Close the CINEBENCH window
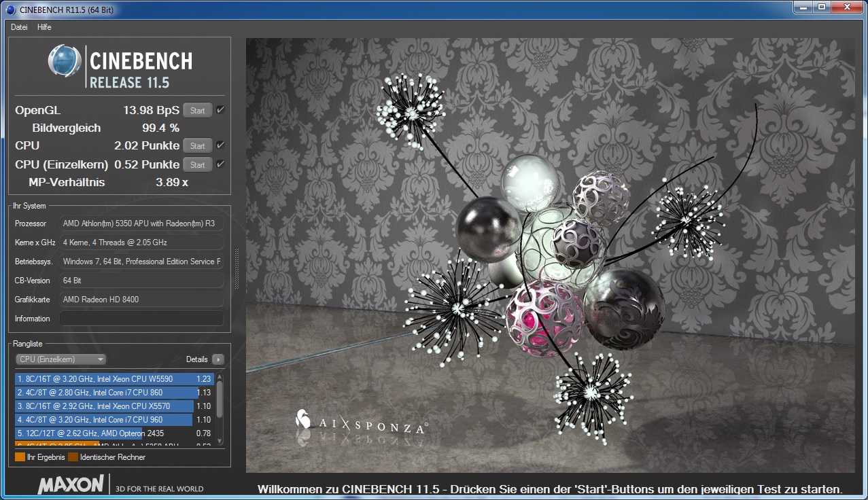 click(847, 7)
